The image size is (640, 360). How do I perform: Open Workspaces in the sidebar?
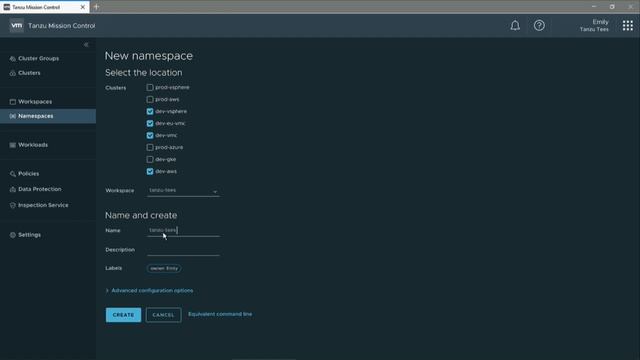35,102
